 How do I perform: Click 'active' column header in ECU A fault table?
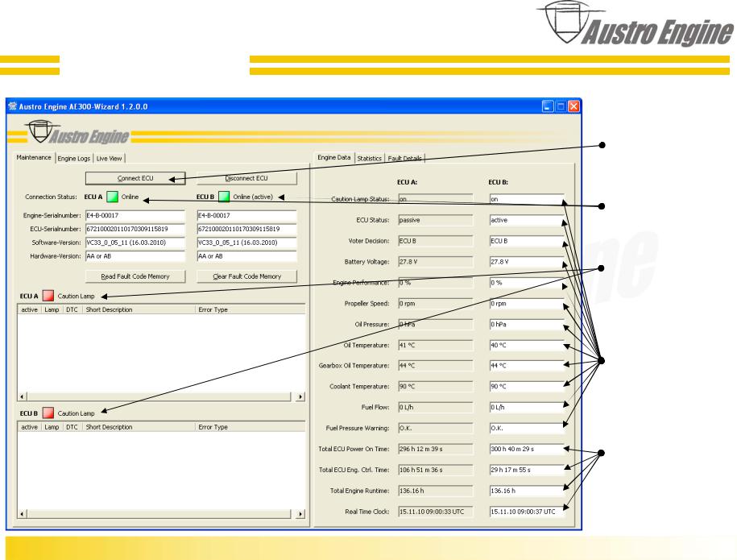29,310
